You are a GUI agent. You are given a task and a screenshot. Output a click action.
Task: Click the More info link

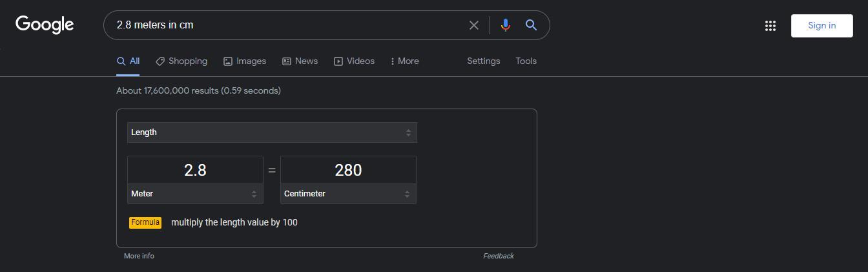coord(139,256)
